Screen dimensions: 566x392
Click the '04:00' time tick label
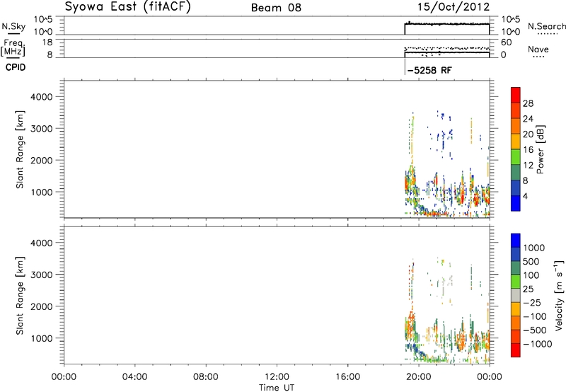pos(134,377)
